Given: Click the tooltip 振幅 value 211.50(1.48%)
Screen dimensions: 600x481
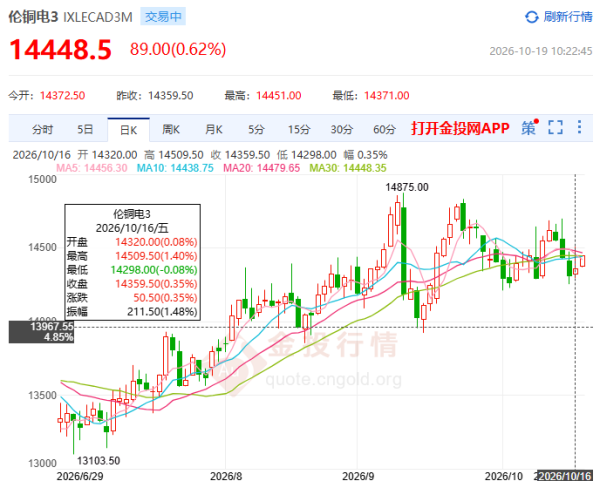Looking at the screenshot, I should [162, 311].
